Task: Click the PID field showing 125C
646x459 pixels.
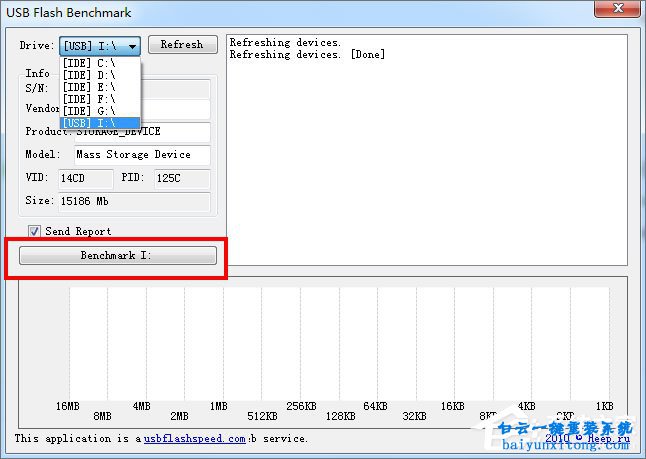Action: click(x=180, y=178)
